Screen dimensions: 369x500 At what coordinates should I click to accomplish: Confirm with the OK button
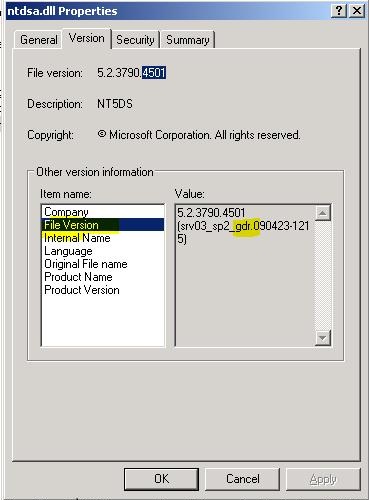161,479
